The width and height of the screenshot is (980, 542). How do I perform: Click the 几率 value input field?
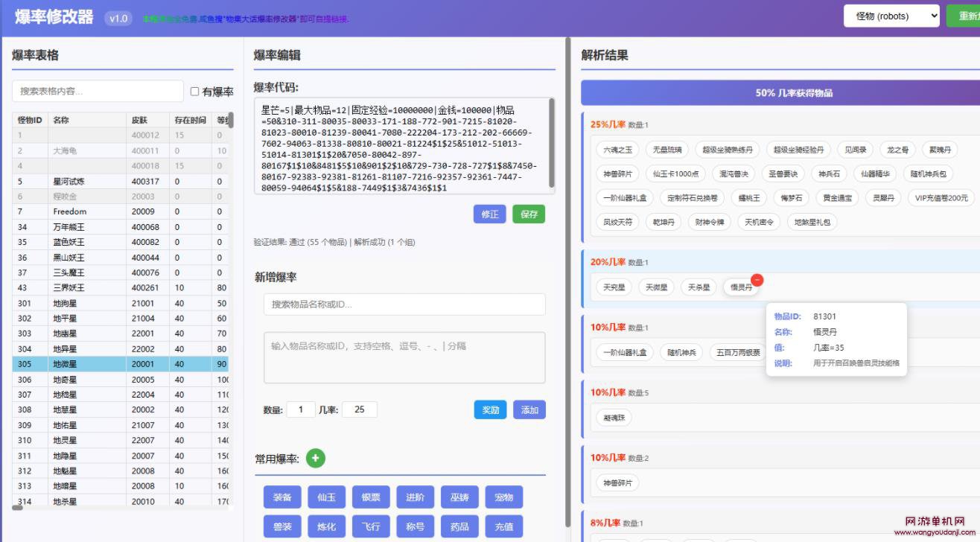click(x=359, y=409)
